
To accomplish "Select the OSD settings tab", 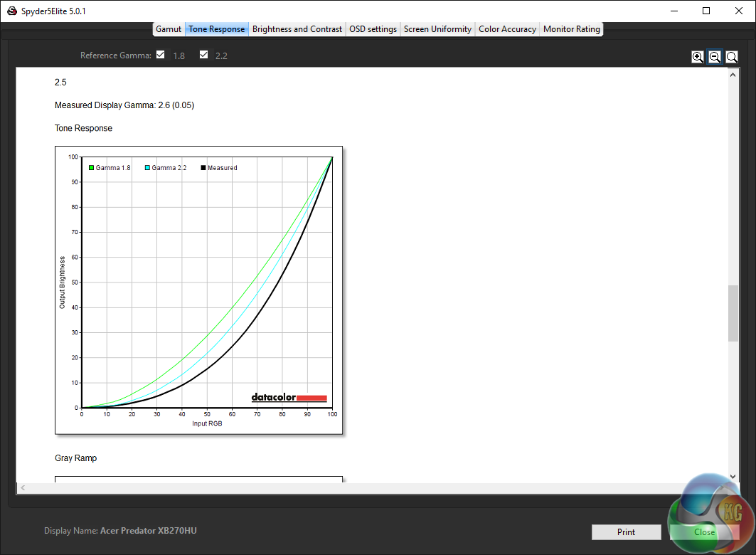I will pyautogui.click(x=373, y=29).
